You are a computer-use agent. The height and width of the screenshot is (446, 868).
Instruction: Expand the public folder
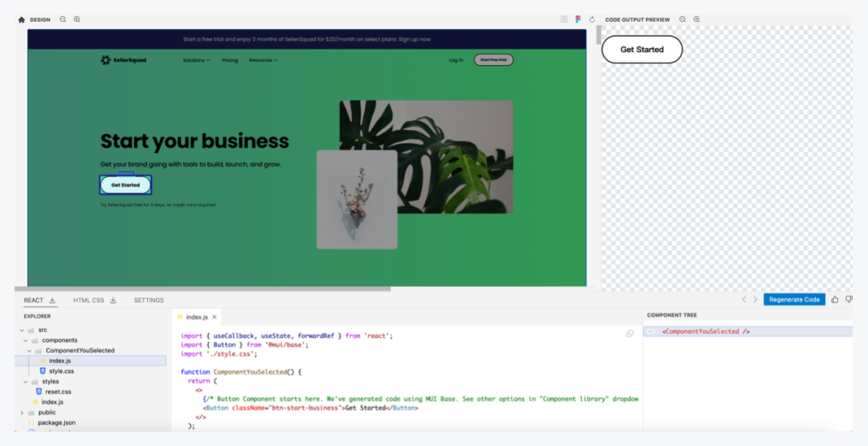click(23, 412)
